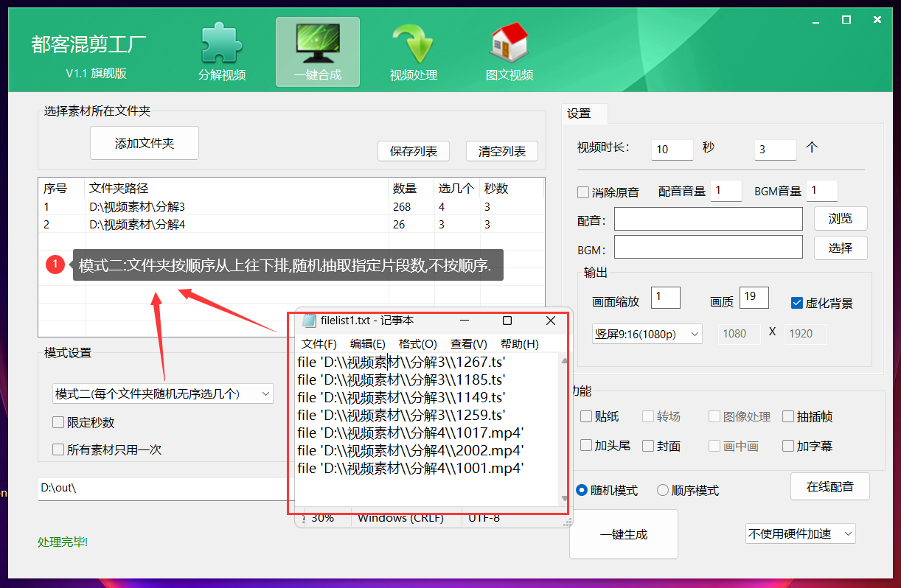This screenshot has width=901, height=588.
Task: Click the Notepad line ending 2002.mp4
Action: click(x=411, y=450)
